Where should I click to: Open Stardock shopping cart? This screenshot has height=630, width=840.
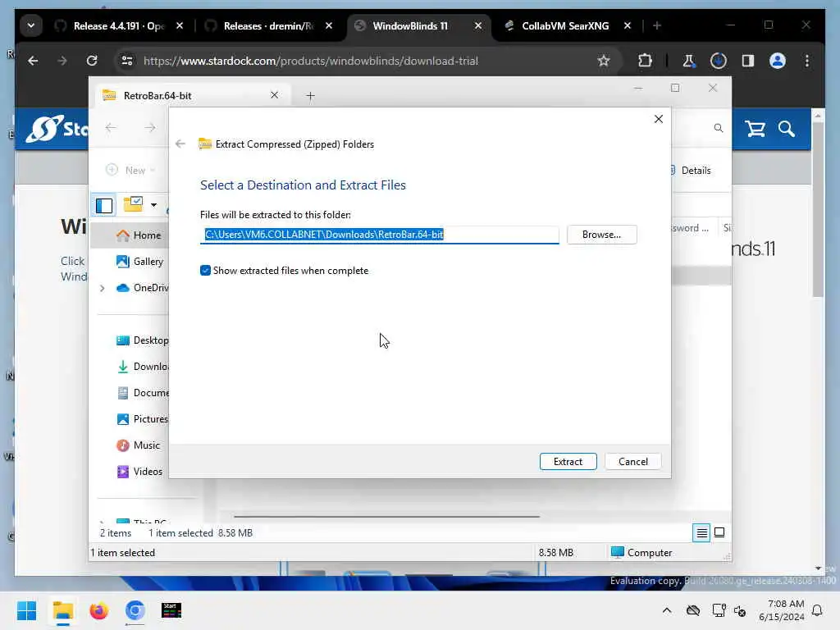pos(756,129)
